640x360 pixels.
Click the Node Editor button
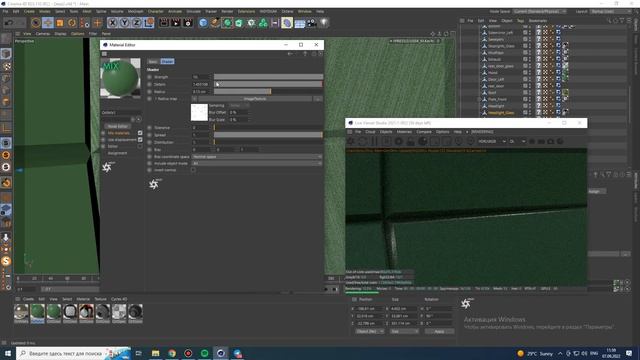tap(118, 126)
